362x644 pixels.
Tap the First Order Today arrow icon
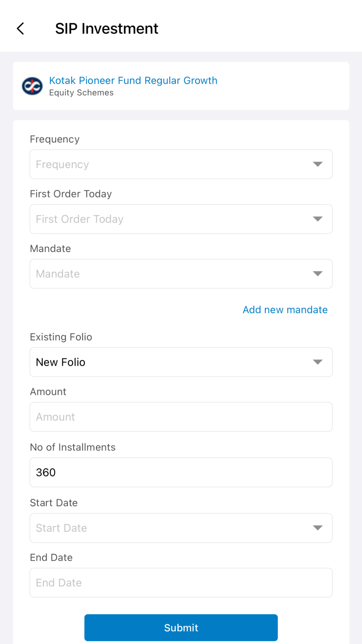point(317,219)
